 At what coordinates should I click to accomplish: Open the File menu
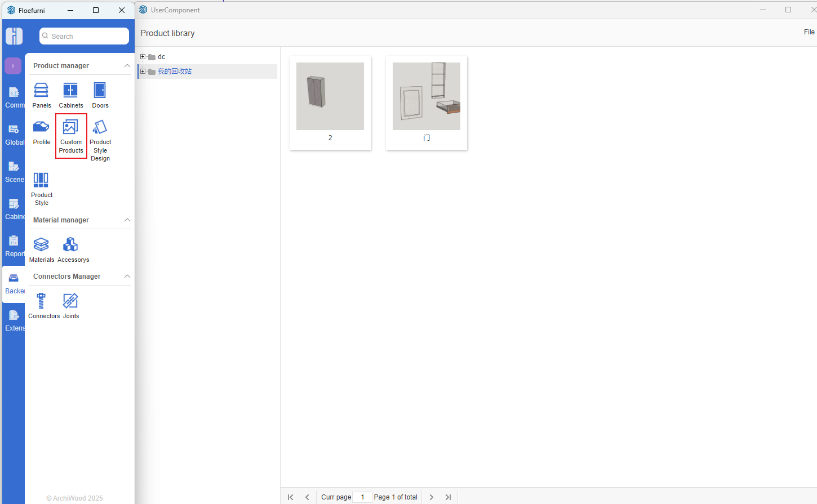point(809,32)
